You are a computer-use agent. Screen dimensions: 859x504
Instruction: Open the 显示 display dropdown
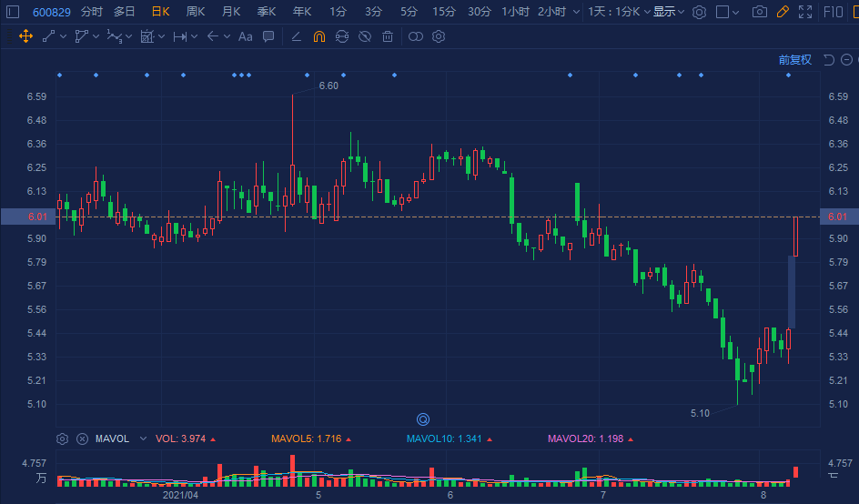point(669,12)
